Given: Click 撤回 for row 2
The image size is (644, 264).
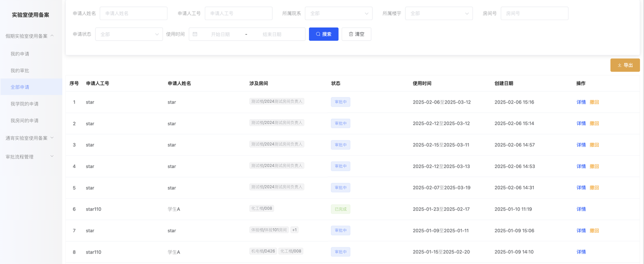Looking at the screenshot, I should click(594, 124).
